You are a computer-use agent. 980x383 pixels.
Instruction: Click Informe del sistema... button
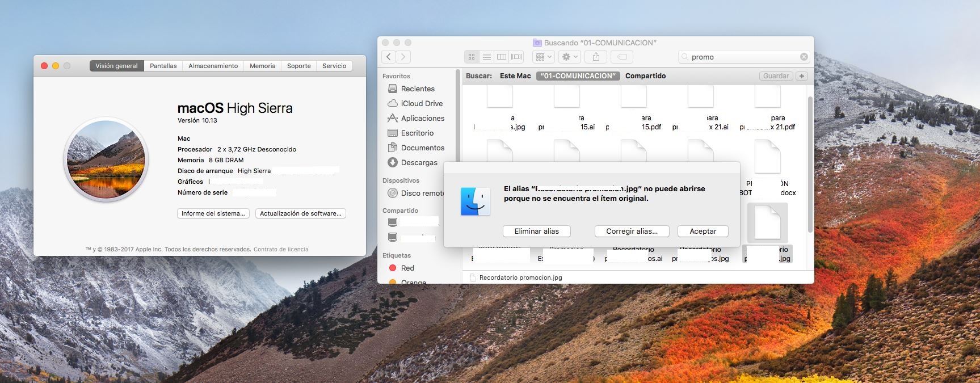213,213
